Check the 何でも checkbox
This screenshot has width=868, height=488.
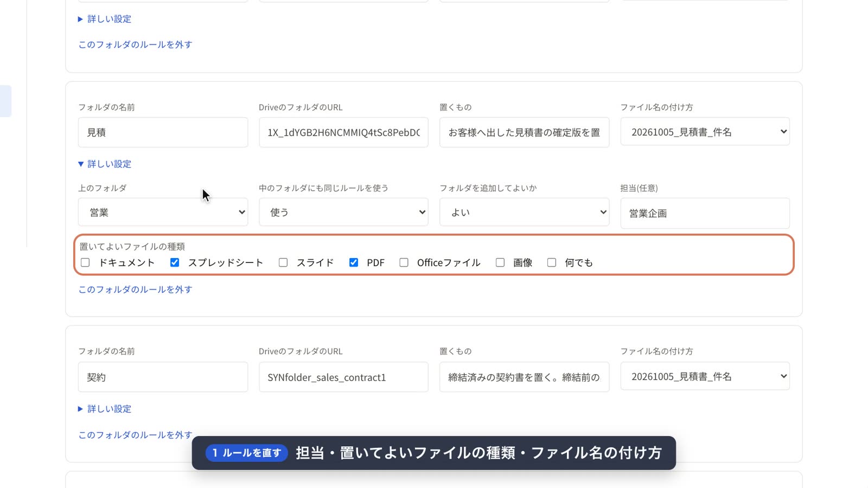pos(552,262)
